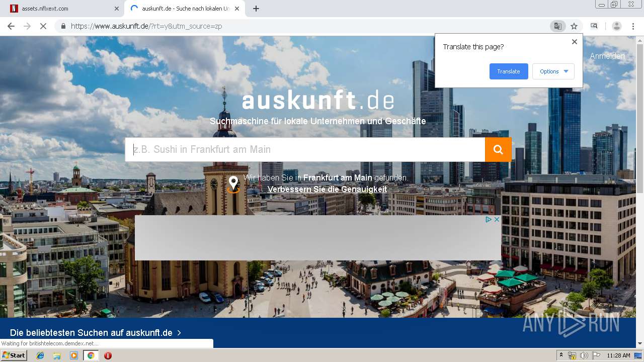Open the media player taskbar icon

tap(74, 355)
